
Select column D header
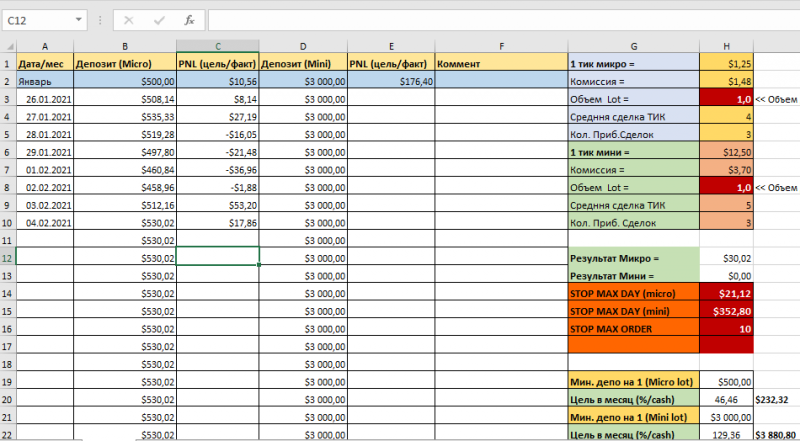[303, 46]
